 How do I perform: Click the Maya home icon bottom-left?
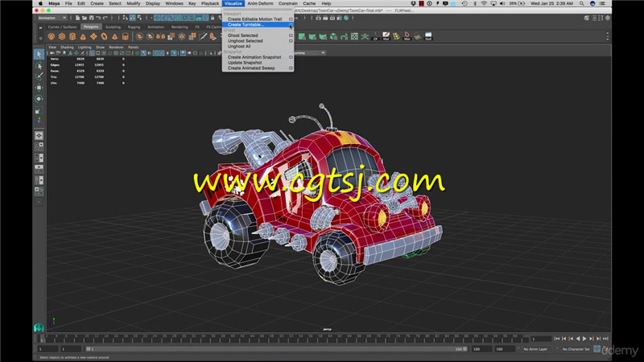[x=39, y=327]
